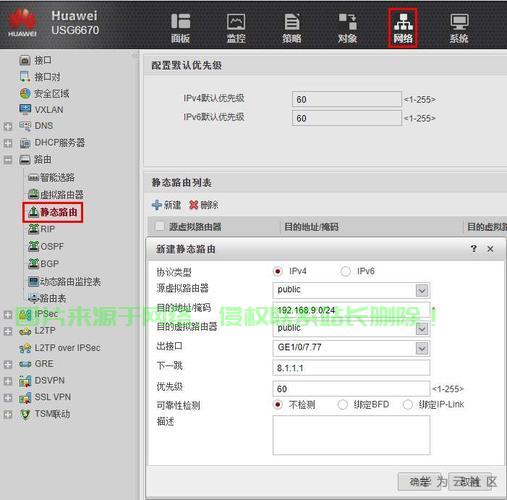Check the select-all checkbox in table header
The image size is (507, 500).
(x=160, y=227)
